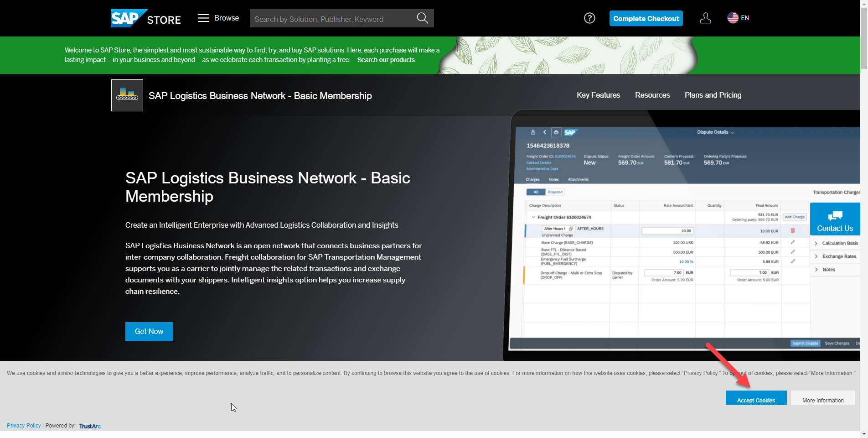Screen dimensions: 868x438
Task: Open the Dispute Details dropdown in the preview
Action: coord(716,132)
